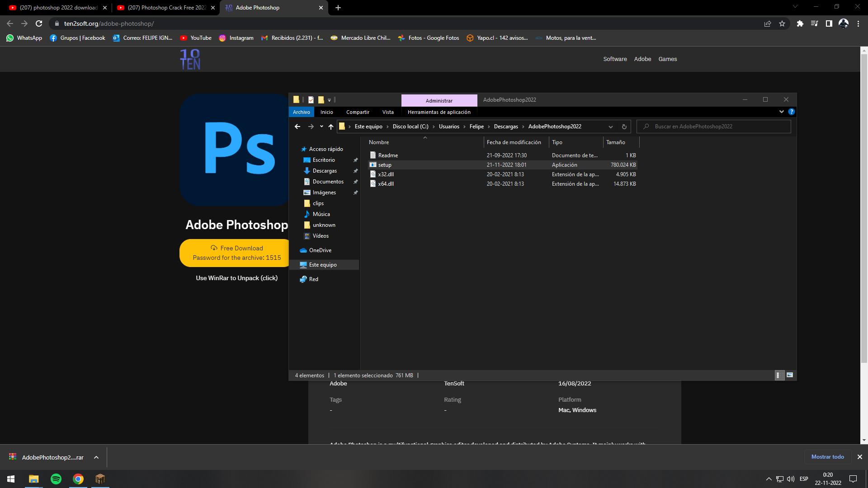The width and height of the screenshot is (868, 488).
Task: Go up one folder level
Action: pyautogui.click(x=330, y=127)
